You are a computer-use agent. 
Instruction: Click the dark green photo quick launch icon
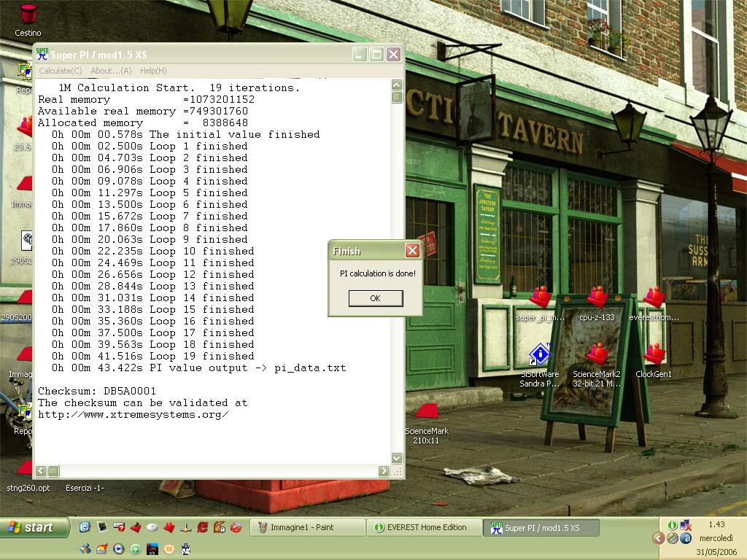pyautogui.click(x=102, y=526)
